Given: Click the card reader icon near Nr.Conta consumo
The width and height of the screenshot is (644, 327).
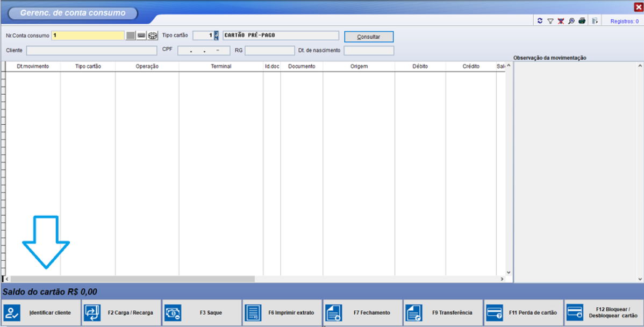Looking at the screenshot, I should click(152, 35).
